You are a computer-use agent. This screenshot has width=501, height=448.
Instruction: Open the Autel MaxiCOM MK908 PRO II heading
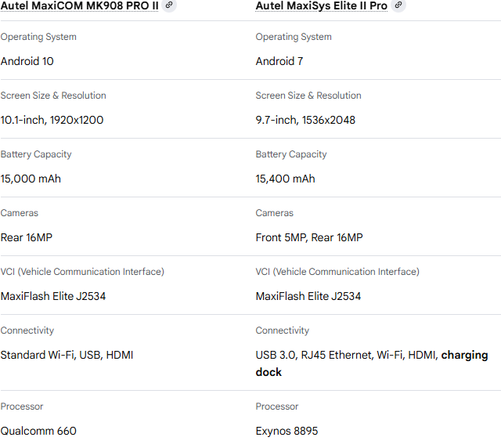[79, 5]
